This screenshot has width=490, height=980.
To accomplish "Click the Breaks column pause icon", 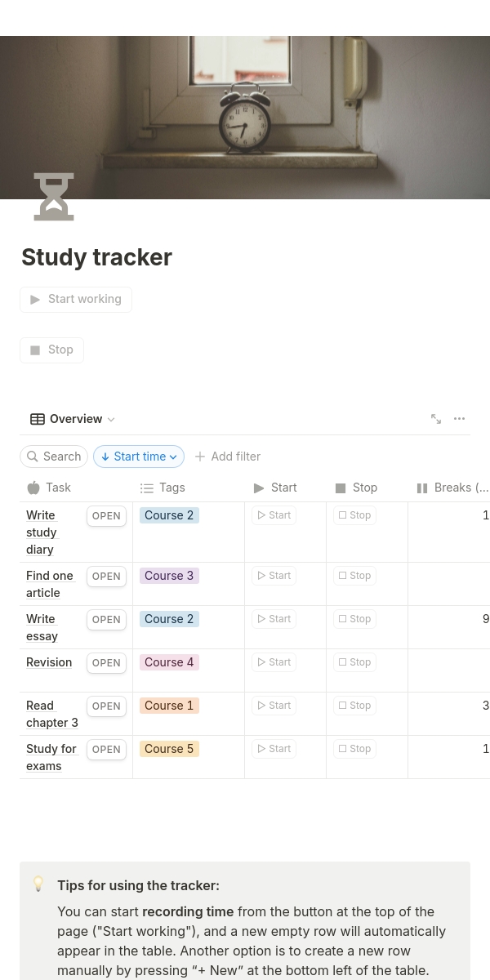I will click(422, 488).
